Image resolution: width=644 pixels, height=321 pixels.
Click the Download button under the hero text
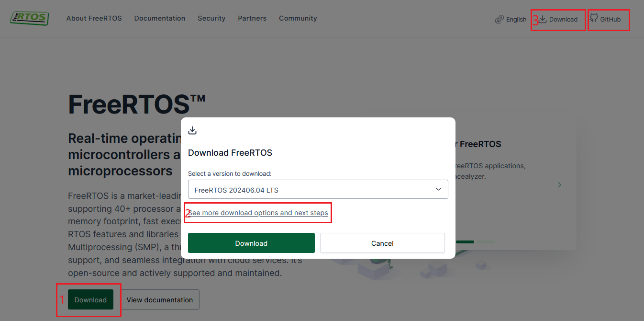(x=90, y=299)
